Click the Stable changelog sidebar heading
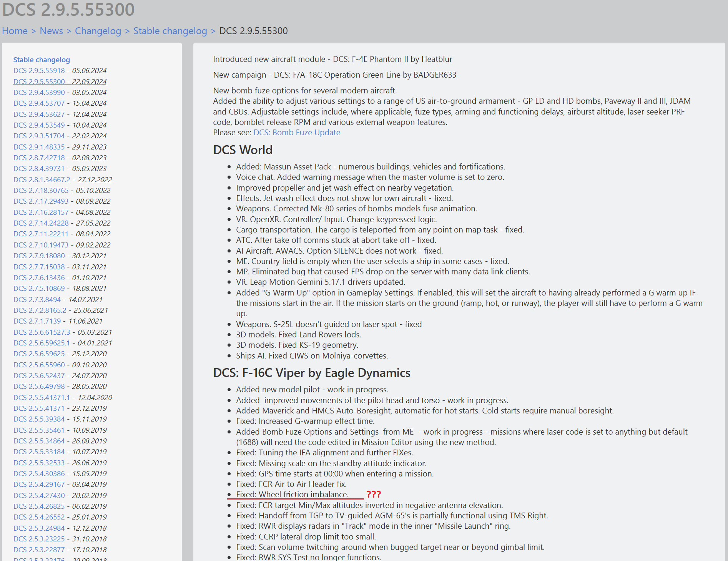The image size is (728, 561). point(42,60)
